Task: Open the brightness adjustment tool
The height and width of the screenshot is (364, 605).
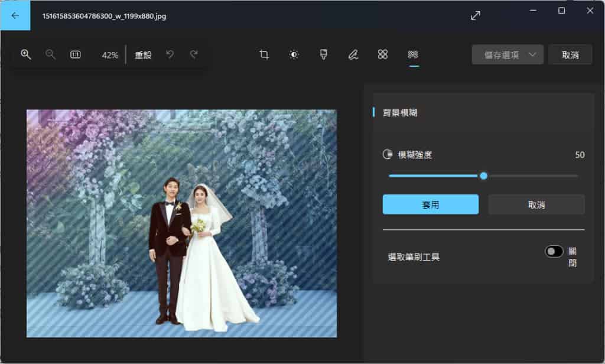Action: [x=294, y=54]
